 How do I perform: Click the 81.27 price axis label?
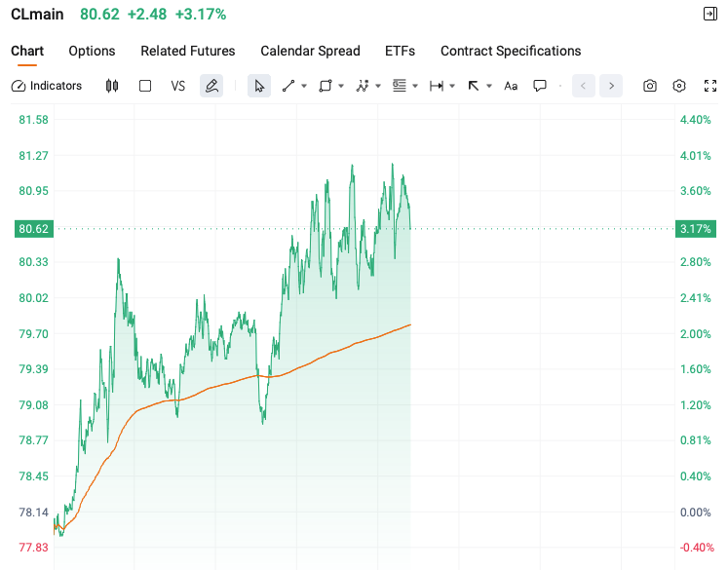point(33,156)
